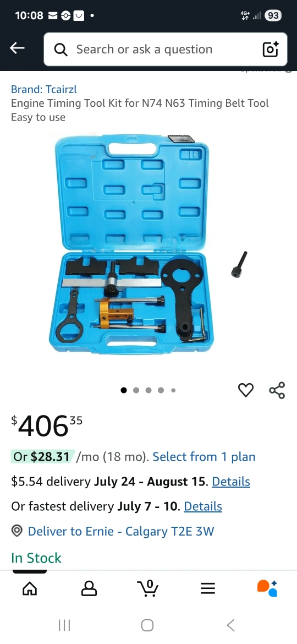Jump to fourth image dot indicator
297x644 pixels.
161,390
